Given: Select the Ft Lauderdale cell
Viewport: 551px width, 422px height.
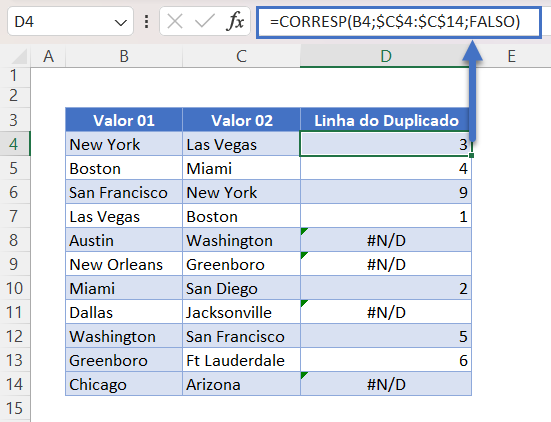Looking at the screenshot, I should pos(241,360).
